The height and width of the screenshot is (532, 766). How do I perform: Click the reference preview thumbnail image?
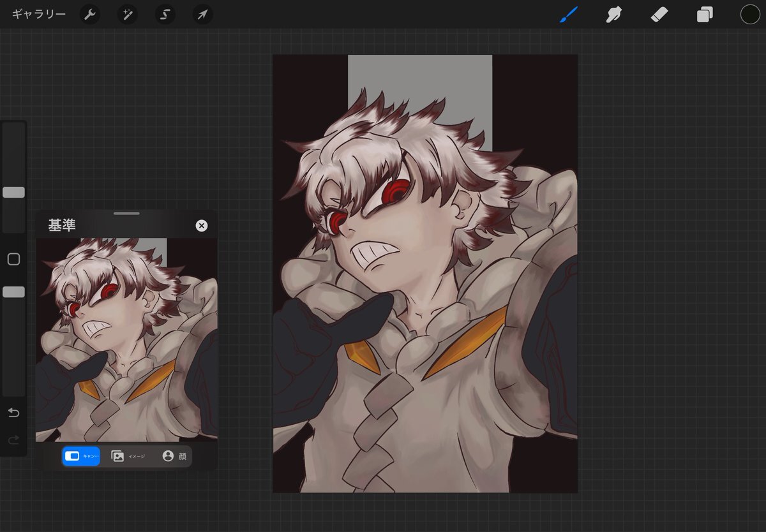126,340
